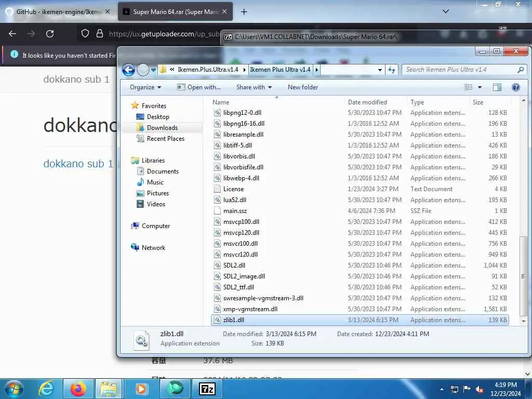Select SDL2.dll file icon
The height and width of the screenshot is (399, 532).
point(218,265)
